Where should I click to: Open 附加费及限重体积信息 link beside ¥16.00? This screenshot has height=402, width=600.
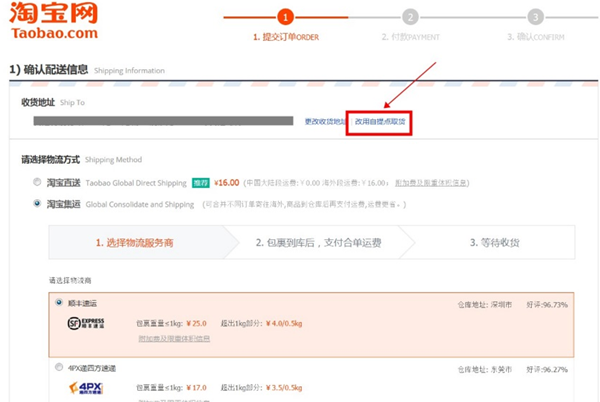pos(431,183)
